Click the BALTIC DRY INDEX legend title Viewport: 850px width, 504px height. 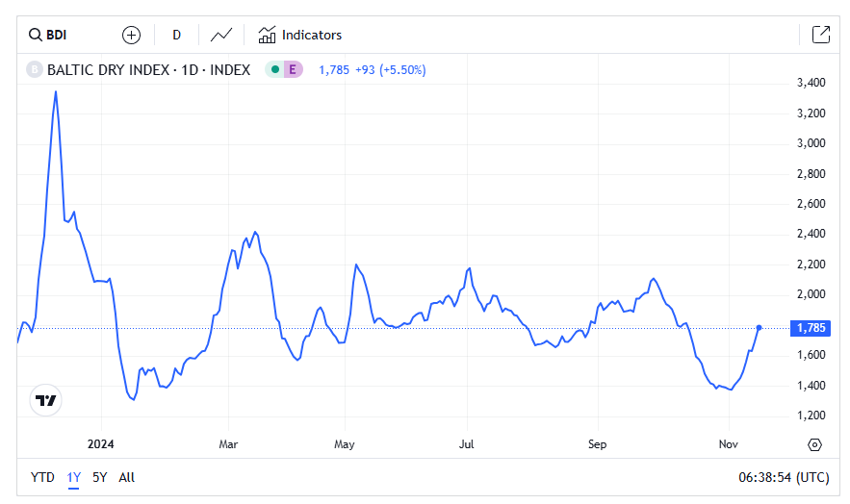coord(148,69)
